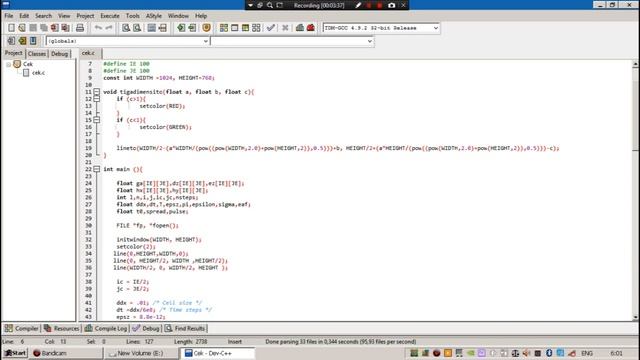Open the Tools menu
The image size is (640, 360).
(133, 16)
